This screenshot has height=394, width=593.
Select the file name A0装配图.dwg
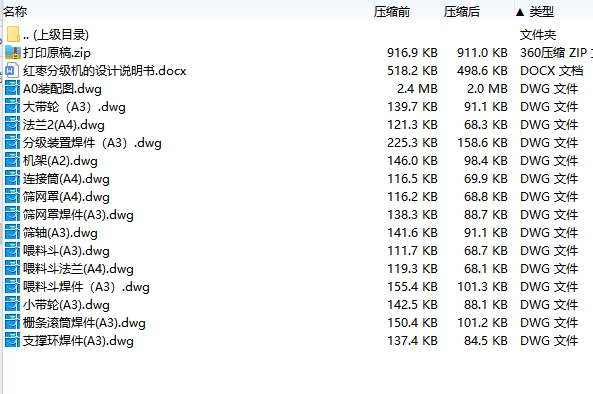62,89
